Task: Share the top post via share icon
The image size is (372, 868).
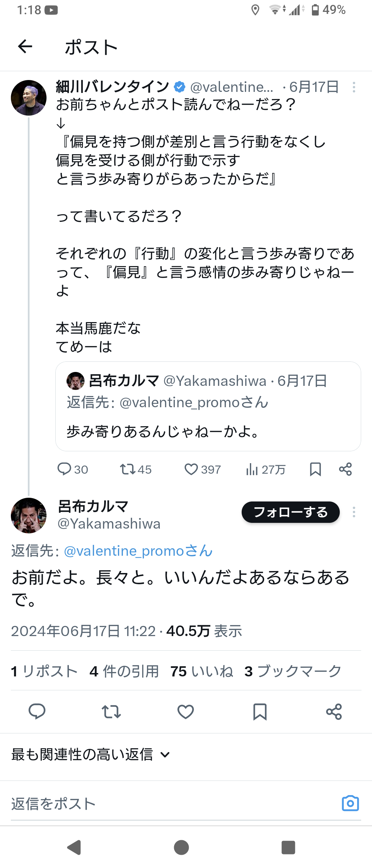Action: point(346,469)
